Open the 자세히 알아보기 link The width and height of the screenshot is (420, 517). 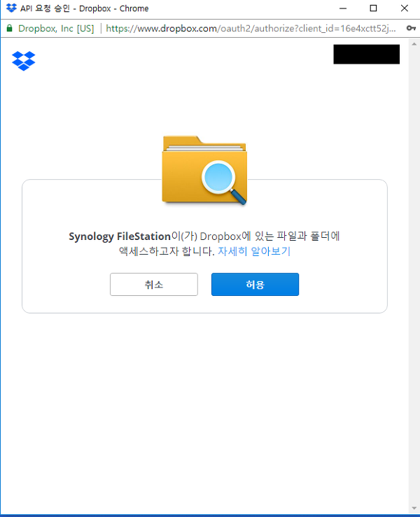click(x=254, y=251)
